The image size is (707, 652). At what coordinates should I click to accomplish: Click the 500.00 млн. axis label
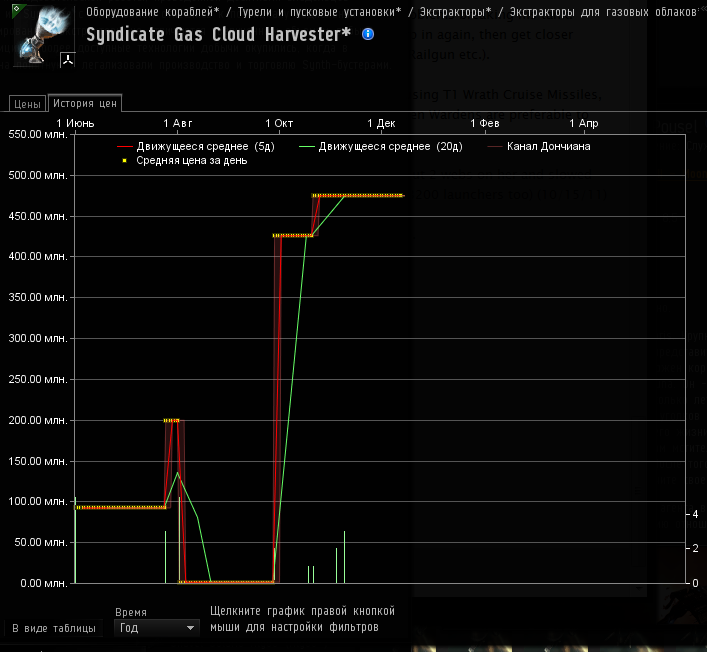pyautogui.click(x=38, y=175)
